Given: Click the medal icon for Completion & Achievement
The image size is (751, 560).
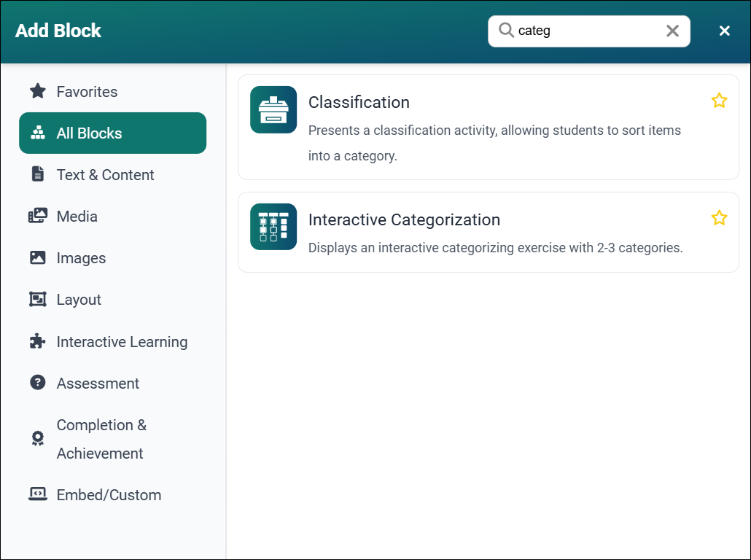Looking at the screenshot, I should (x=36, y=438).
